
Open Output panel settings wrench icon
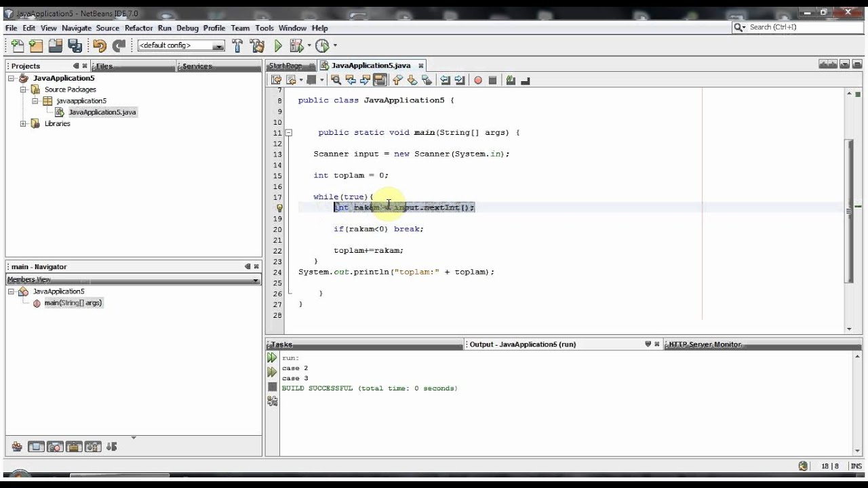click(x=272, y=401)
